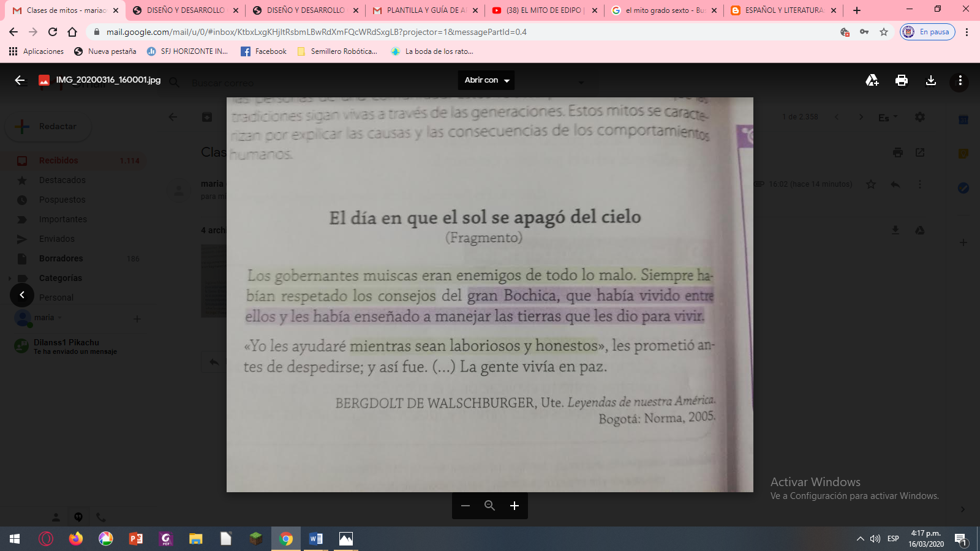Open Chrome's three-dot menu
Viewport: 980px width, 551px height.
coord(967,32)
